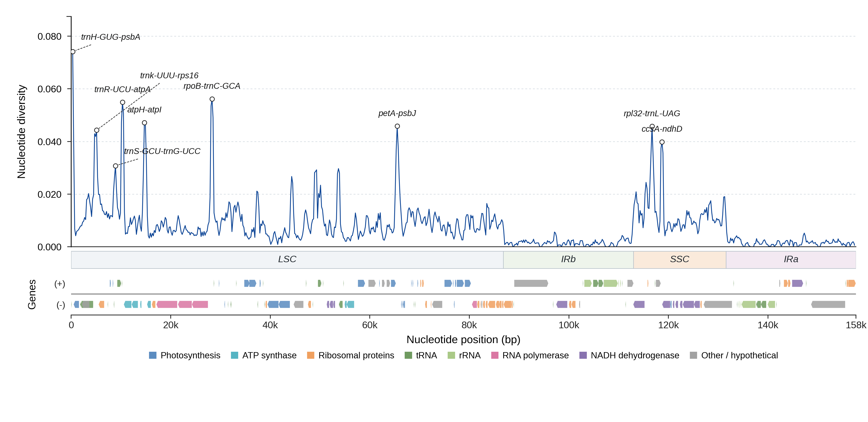Click the 'ccsA-ndhD' annotation label
Viewport: 868px width, 422px height.
(x=662, y=129)
